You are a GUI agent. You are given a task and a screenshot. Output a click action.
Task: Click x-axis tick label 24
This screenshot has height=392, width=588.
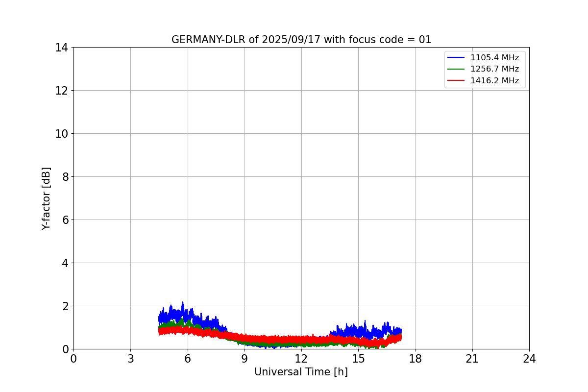[529, 359]
